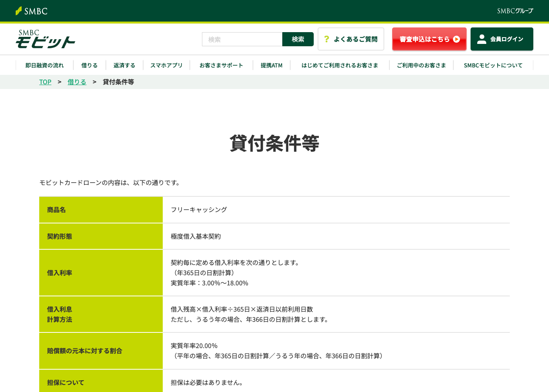Click the question mark FAQ icon
Image resolution: width=549 pixels, height=392 pixels.
pos(327,39)
